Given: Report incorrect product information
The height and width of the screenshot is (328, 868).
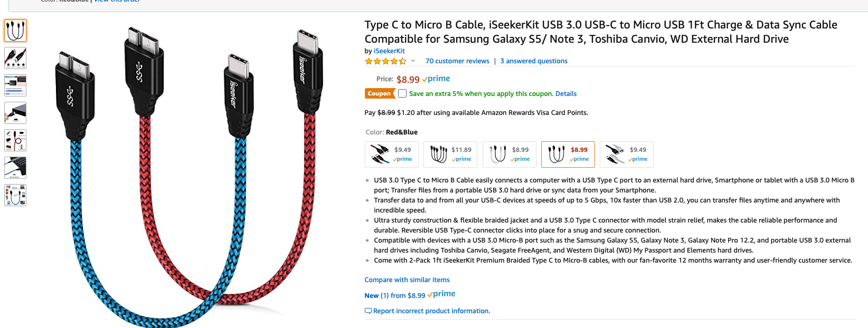Looking at the screenshot, I should click(x=431, y=311).
